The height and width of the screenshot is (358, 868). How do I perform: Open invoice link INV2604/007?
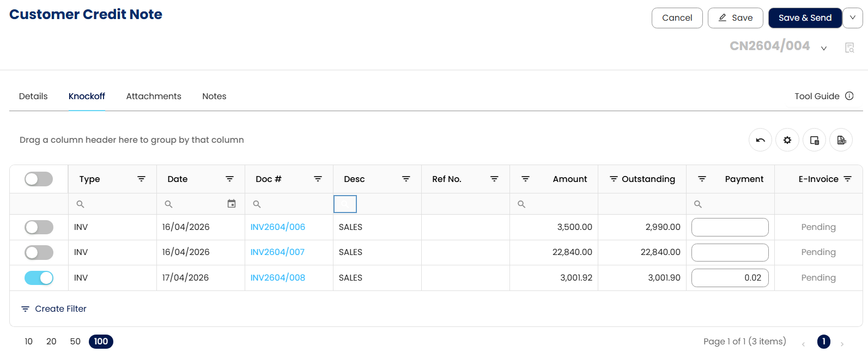pos(277,252)
